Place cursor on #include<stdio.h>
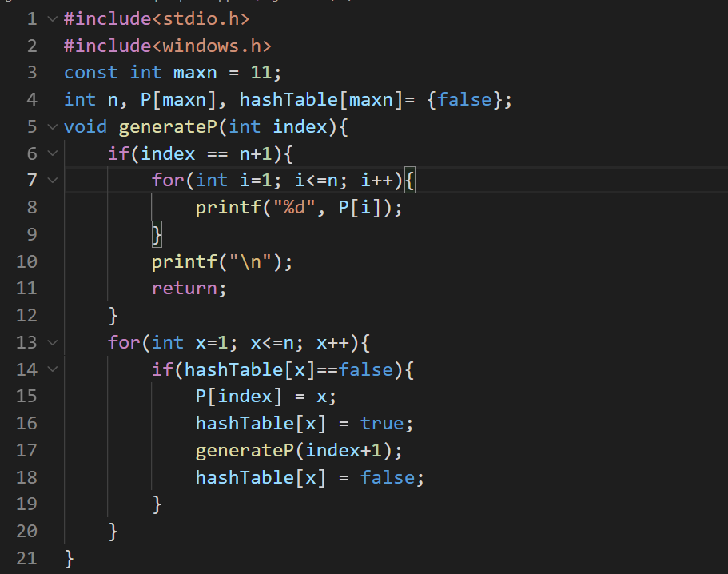Screen dimensions: 728x574 pos(157,19)
